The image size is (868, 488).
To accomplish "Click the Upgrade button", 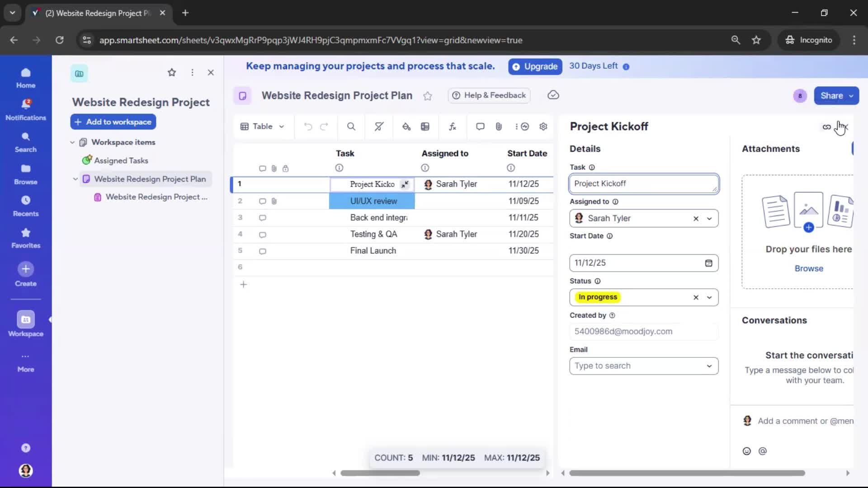I will pos(535,66).
